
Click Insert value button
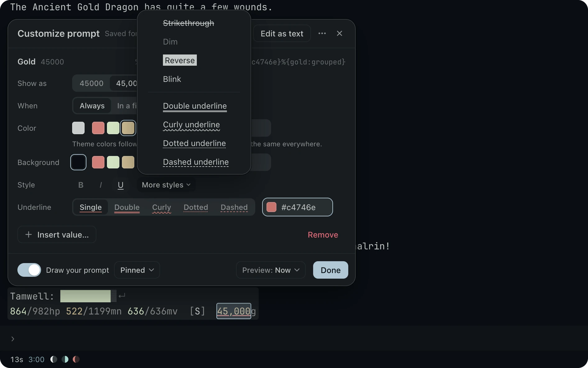[57, 234]
